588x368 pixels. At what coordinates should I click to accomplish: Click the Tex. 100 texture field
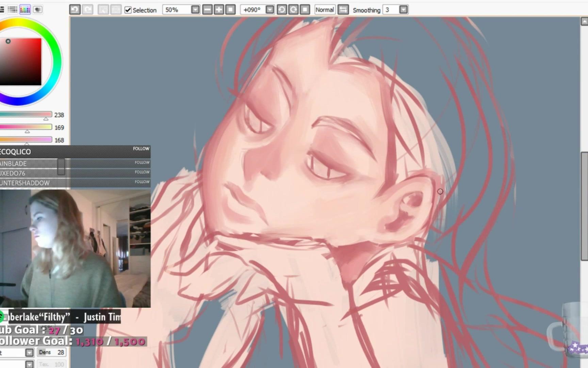[x=51, y=364]
